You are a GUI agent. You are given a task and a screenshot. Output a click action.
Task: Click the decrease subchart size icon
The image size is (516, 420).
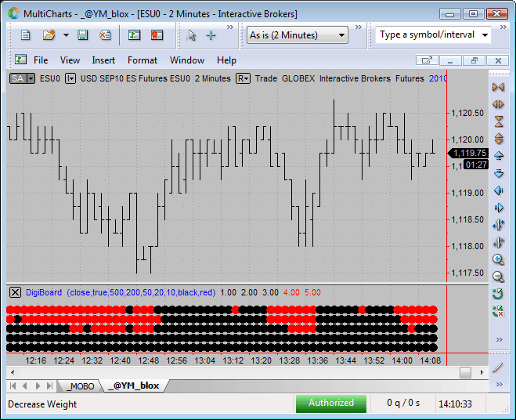click(x=498, y=242)
